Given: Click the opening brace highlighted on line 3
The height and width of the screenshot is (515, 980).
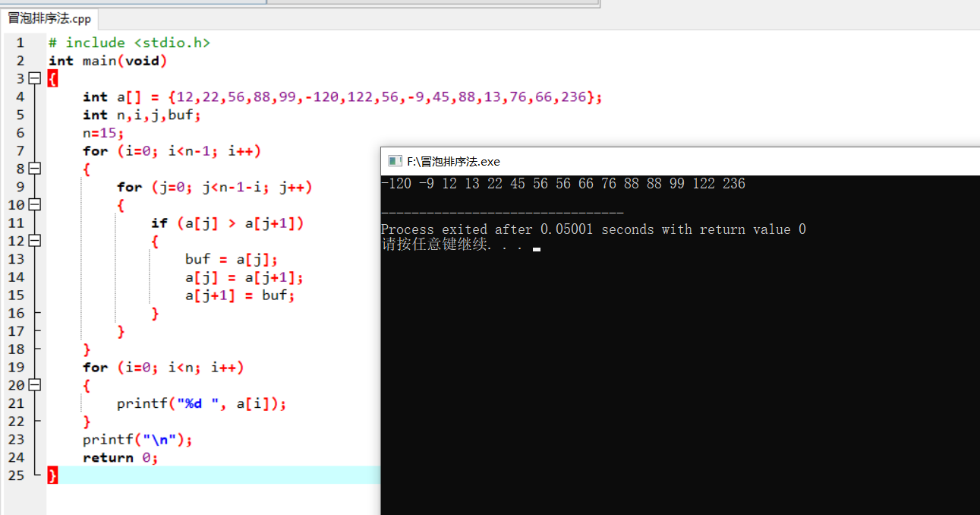Looking at the screenshot, I should 52,78.
